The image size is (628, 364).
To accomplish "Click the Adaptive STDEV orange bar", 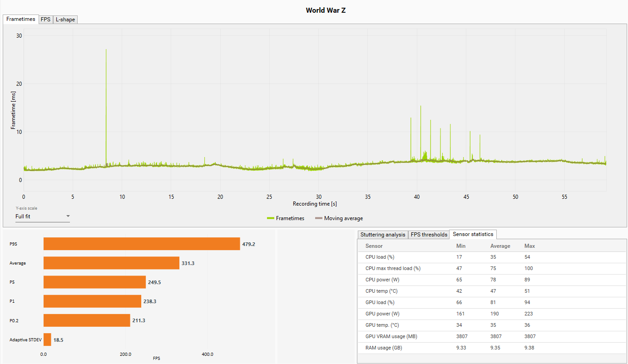I will pos(47,339).
